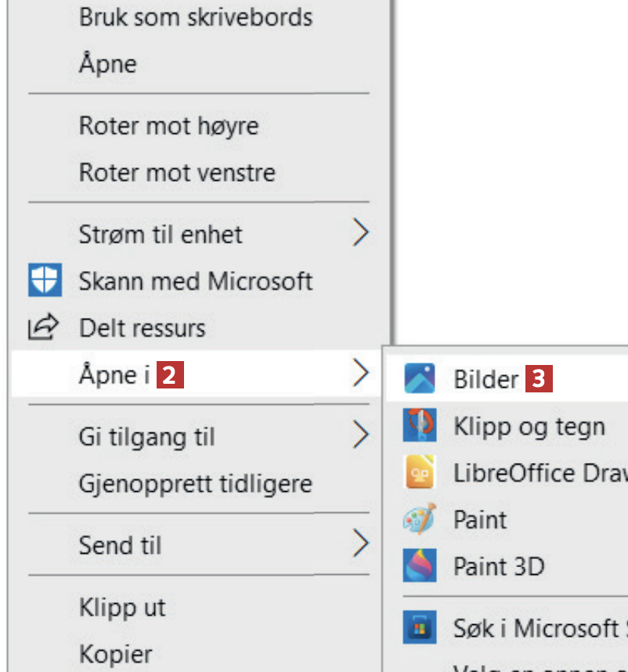
Task: Expand the Strøm til enhet submenu arrow
Action: click(360, 233)
